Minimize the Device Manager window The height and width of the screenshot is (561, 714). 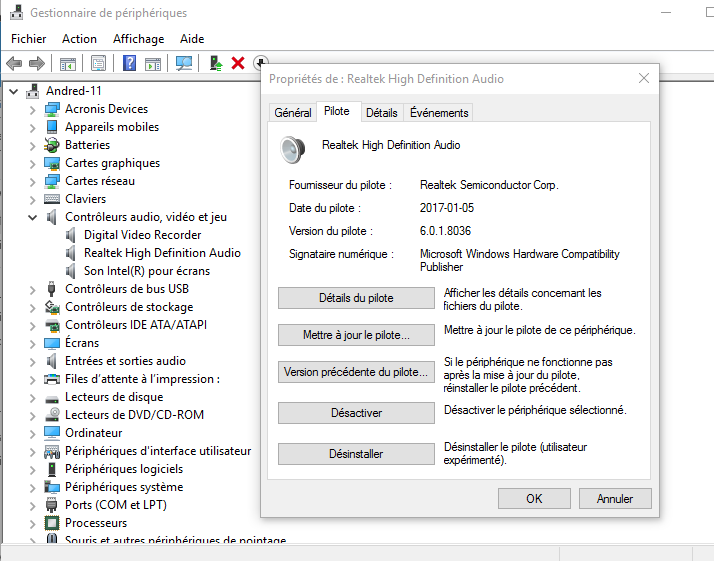(x=666, y=12)
